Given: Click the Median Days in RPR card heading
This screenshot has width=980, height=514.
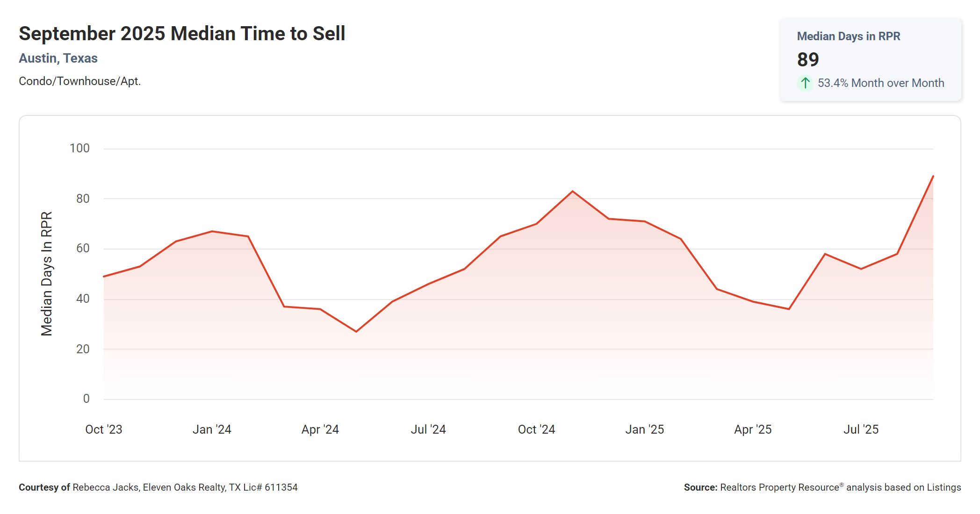Looking at the screenshot, I should click(848, 36).
